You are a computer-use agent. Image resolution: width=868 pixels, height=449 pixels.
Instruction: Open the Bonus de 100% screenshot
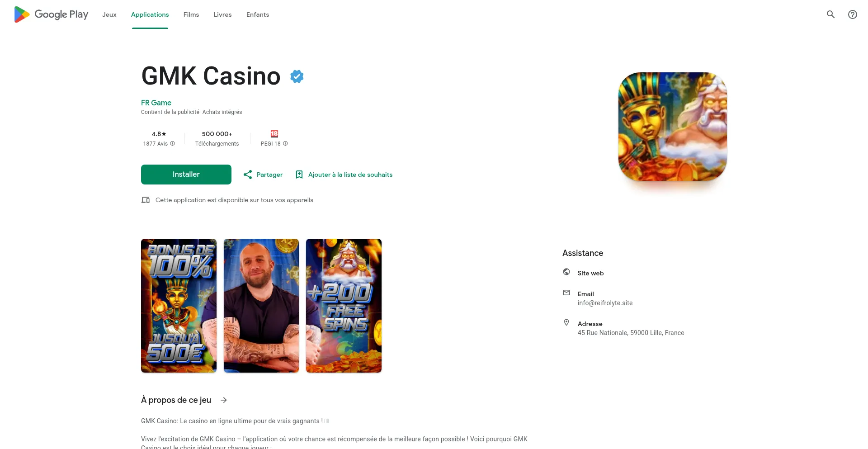(179, 306)
